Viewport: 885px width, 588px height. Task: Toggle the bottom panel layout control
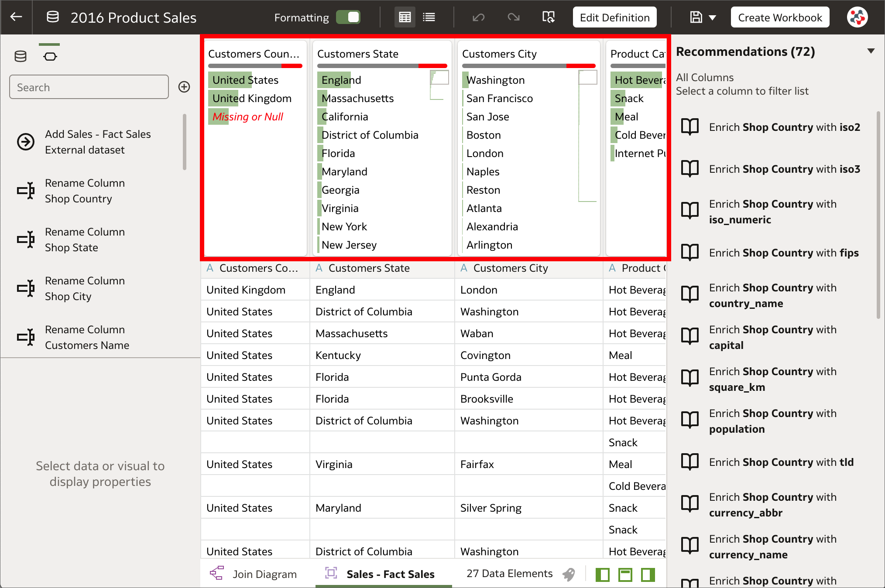coord(625,574)
